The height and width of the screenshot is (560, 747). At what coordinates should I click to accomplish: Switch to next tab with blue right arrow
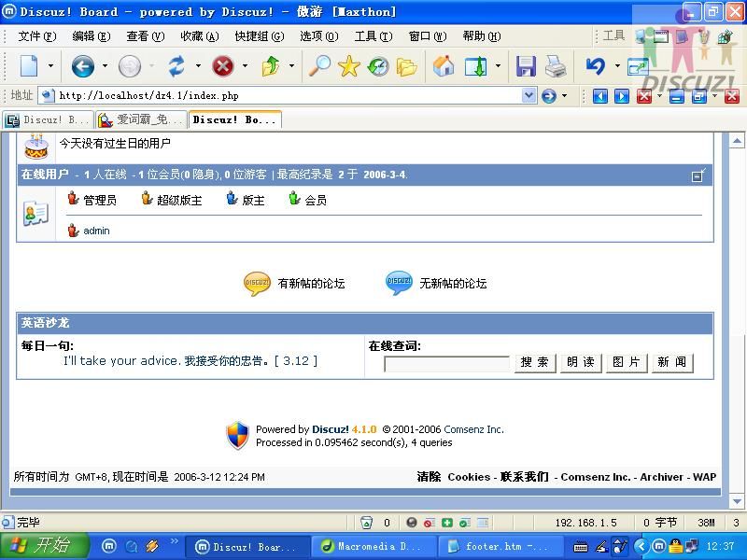click(622, 96)
